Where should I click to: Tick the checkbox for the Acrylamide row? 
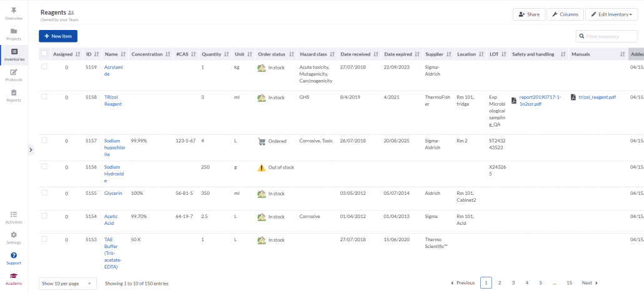44,67
